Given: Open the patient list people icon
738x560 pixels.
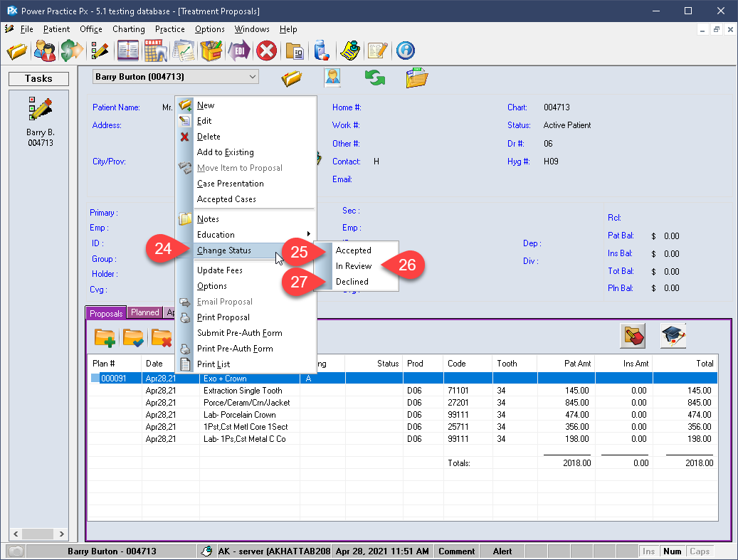Looking at the screenshot, I should [x=45, y=51].
